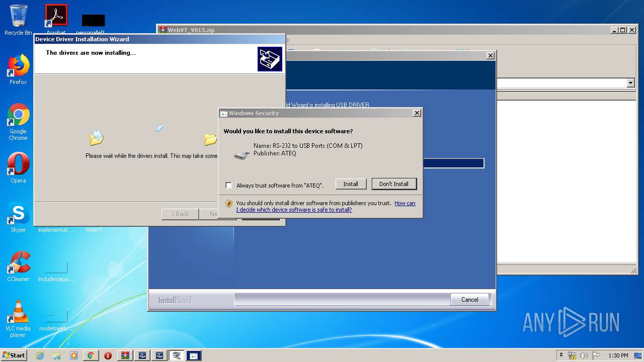The height and width of the screenshot is (362, 644).
Task: Click the disabled Back button in wizard
Action: pos(180,214)
